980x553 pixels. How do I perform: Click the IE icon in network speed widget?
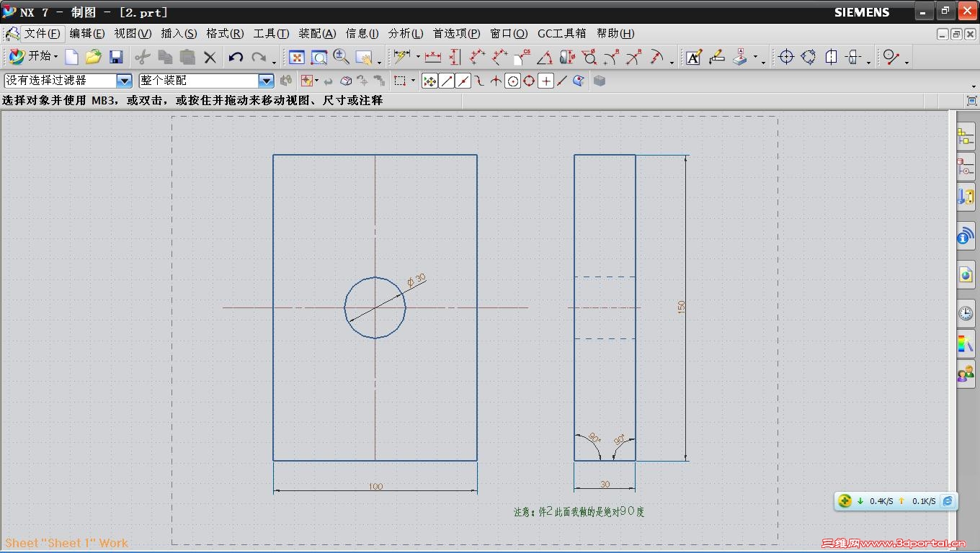point(948,501)
